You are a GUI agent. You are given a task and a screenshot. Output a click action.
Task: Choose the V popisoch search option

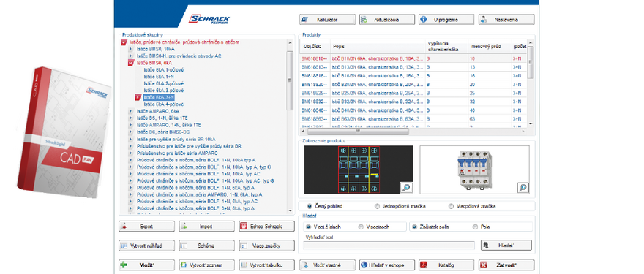click(x=361, y=227)
